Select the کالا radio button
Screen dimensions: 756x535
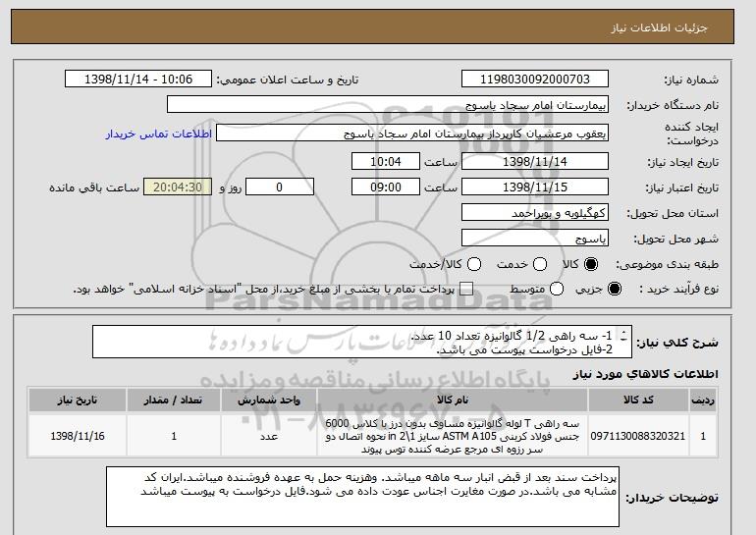click(591, 264)
